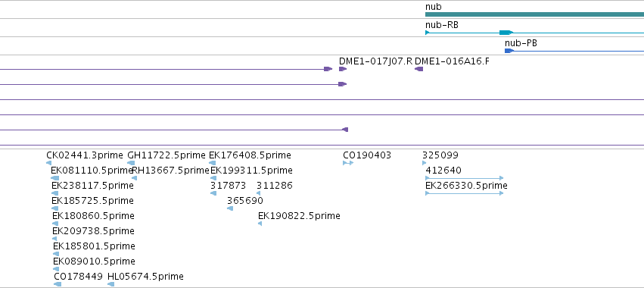This screenshot has height=288, width=644.
Task: Select the 311286 EST arrow
Action: point(258,193)
